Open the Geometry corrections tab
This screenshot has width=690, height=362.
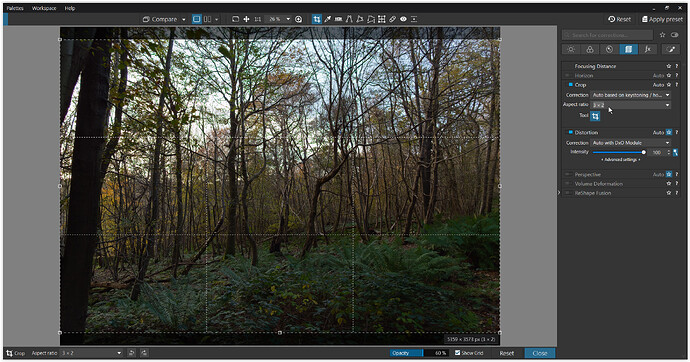click(629, 49)
